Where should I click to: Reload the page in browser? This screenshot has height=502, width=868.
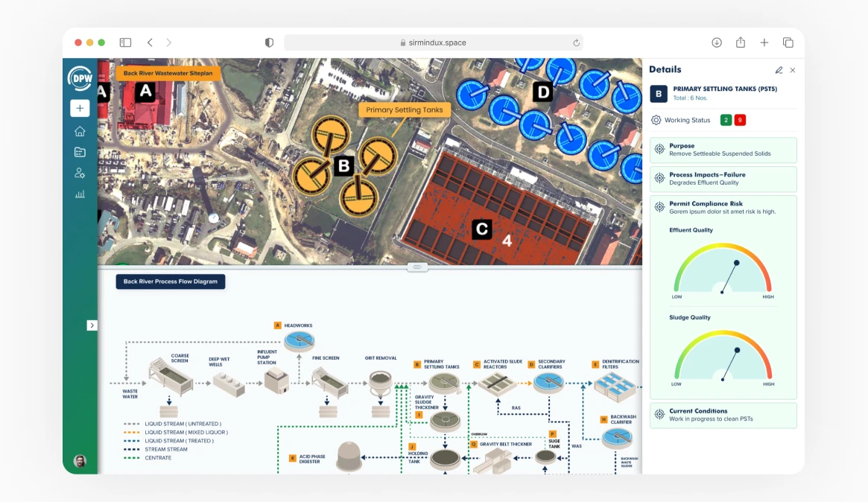click(x=576, y=42)
